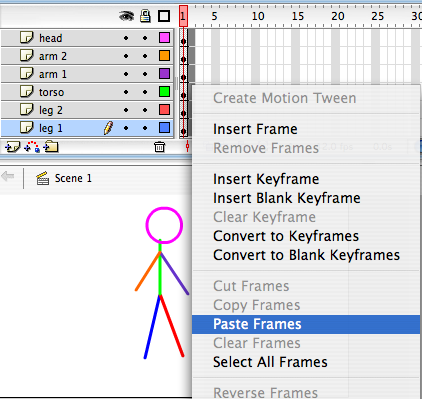
Task: Click the Insert Layer Folder icon
Action: 51,147
